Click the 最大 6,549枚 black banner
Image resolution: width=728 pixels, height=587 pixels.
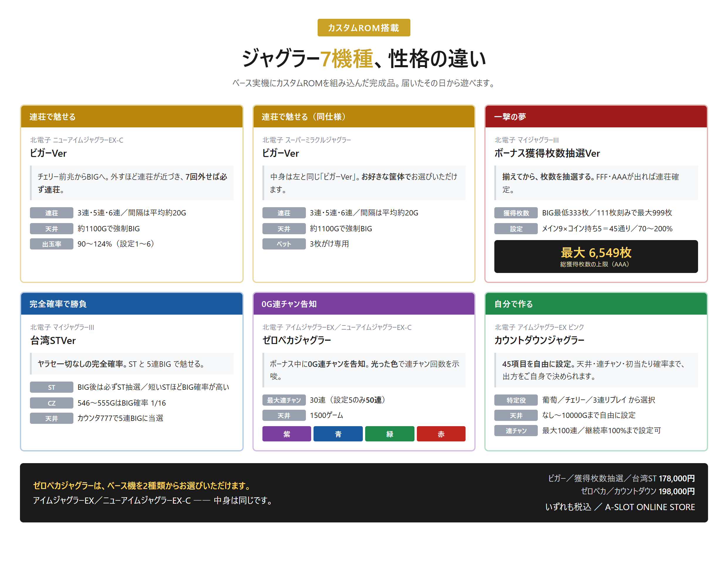[596, 257]
